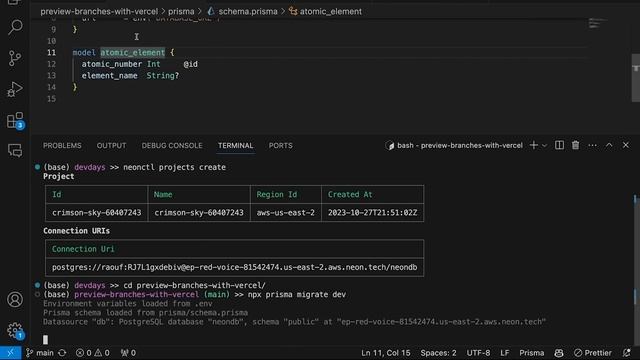Click the 2023-10-27T21:51:02Z created cell

pyautogui.click(x=373, y=213)
